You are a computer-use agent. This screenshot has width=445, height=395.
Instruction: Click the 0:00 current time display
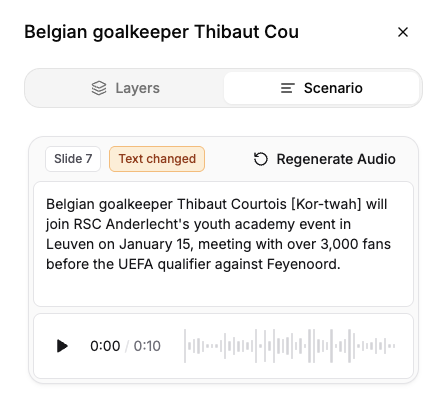click(105, 346)
